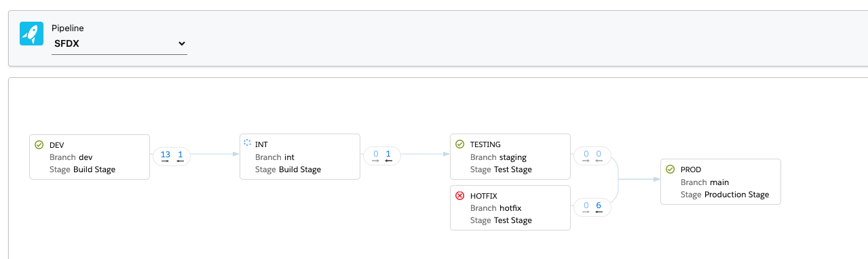Image resolution: width=868 pixels, height=259 pixels.
Task: Open the SFDX pipeline dropdown
Action: click(119, 43)
